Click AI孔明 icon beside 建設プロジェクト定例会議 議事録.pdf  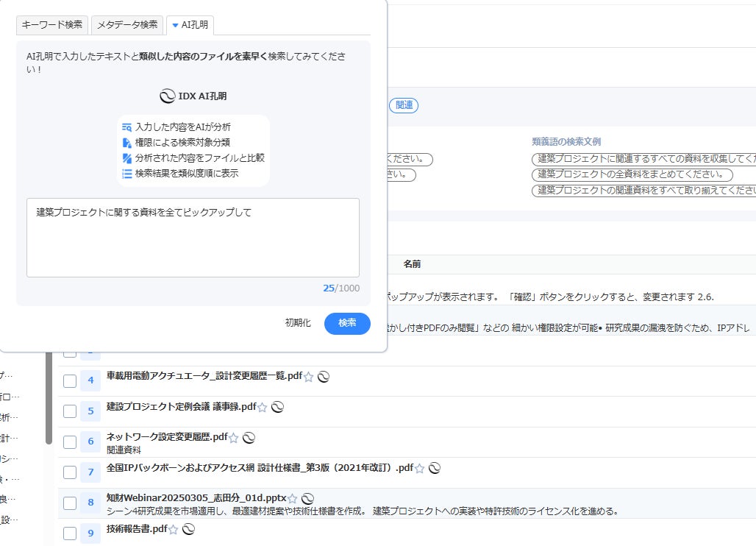point(277,407)
